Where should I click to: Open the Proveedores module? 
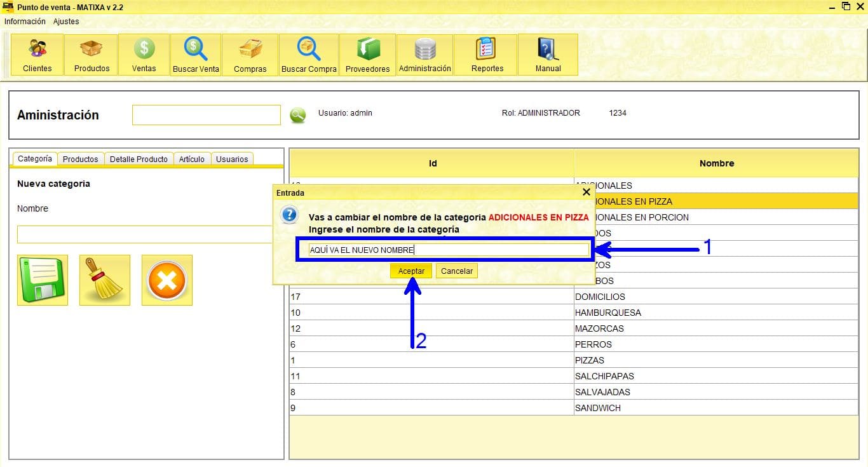click(x=367, y=55)
